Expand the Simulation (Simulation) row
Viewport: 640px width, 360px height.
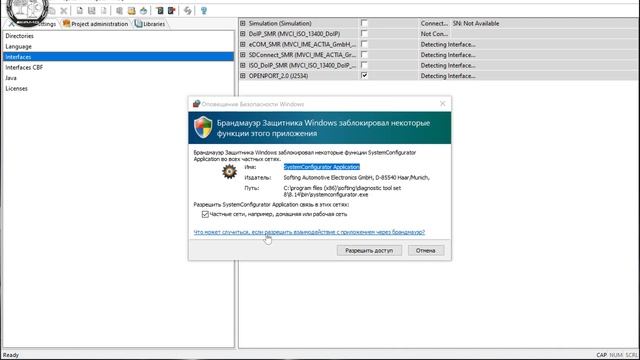coord(243,23)
